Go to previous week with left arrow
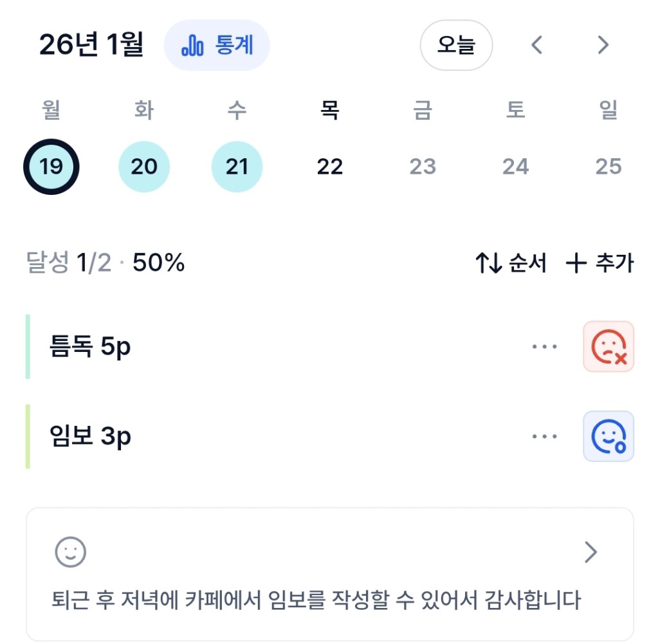The image size is (660, 644). click(537, 45)
